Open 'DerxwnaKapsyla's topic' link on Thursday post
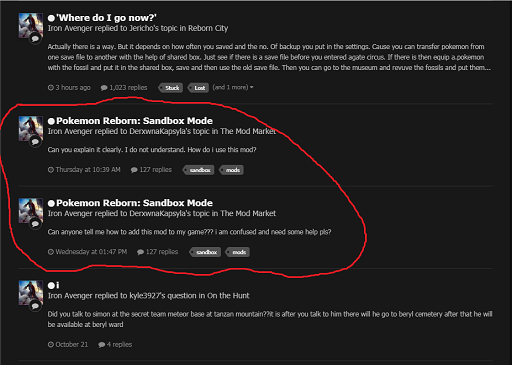This screenshot has height=365, width=512. coord(168,131)
